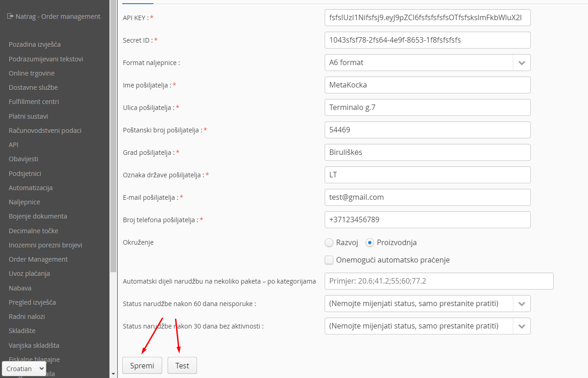
Task: Click the Poštanski broj pošiljatelja field
Action: point(427,130)
